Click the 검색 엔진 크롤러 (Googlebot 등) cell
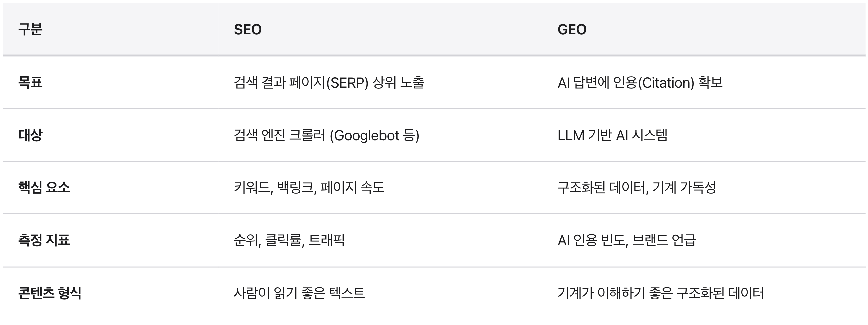868x325 pixels. coord(327,135)
